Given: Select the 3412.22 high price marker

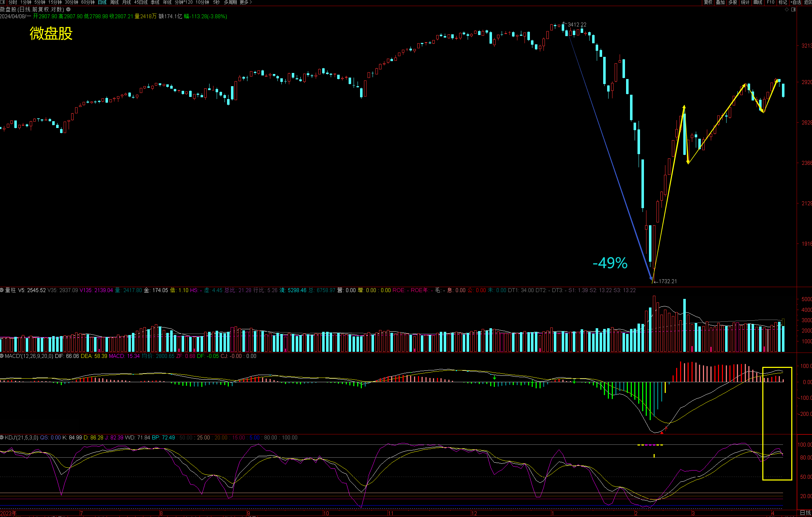Looking at the screenshot, I should [577, 25].
